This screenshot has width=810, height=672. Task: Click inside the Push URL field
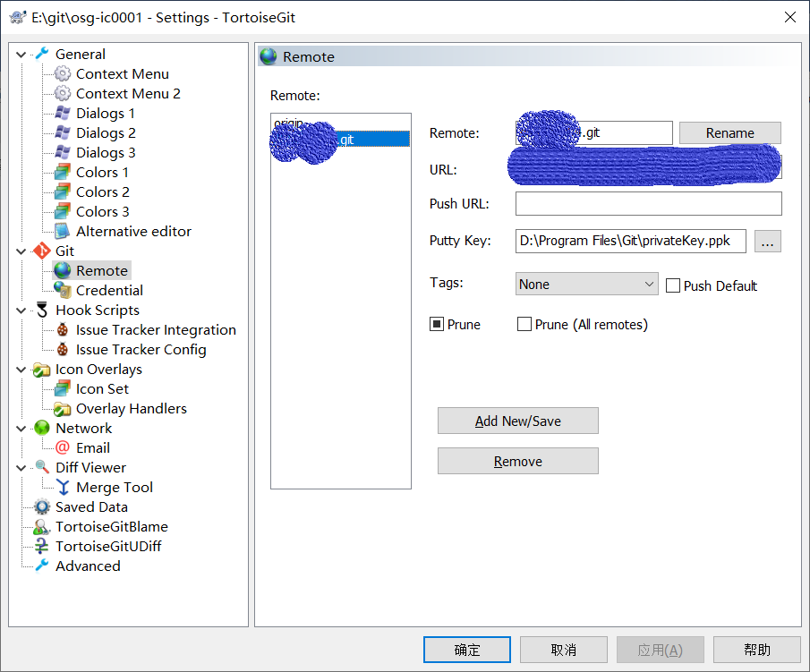pyautogui.click(x=647, y=203)
